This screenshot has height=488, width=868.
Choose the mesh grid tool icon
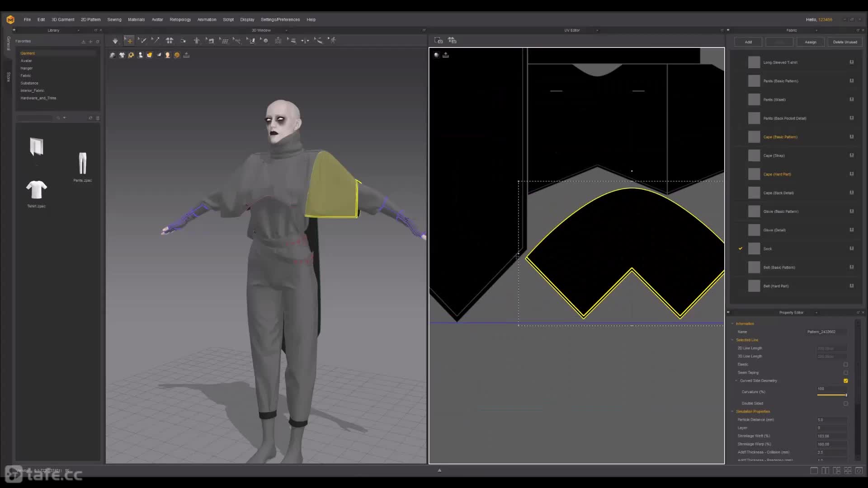pos(224,41)
